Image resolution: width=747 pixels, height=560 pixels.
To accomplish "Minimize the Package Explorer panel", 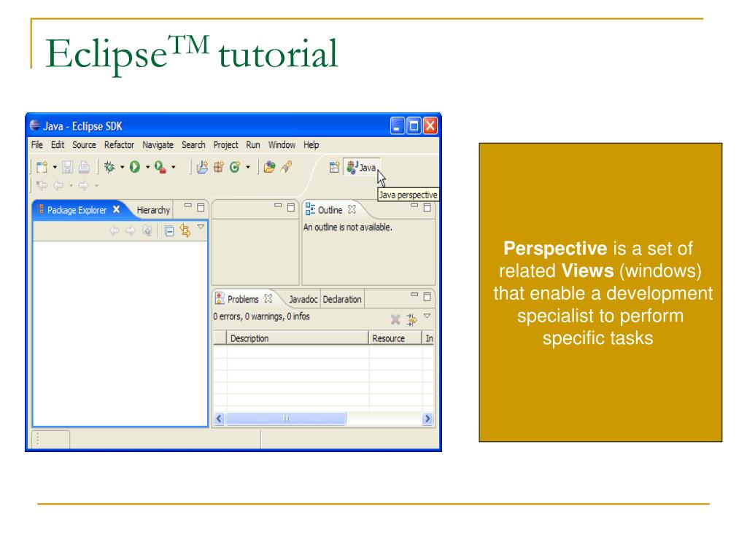I will click(x=187, y=206).
